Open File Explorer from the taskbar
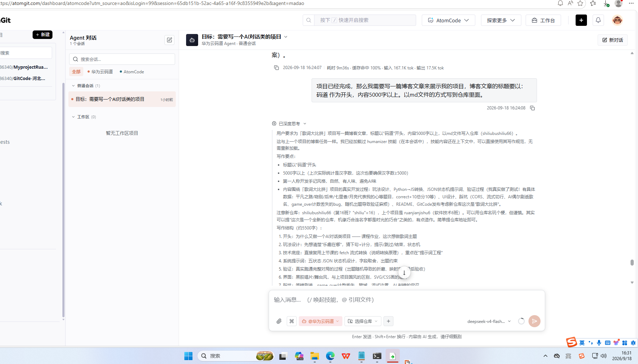 (314, 356)
